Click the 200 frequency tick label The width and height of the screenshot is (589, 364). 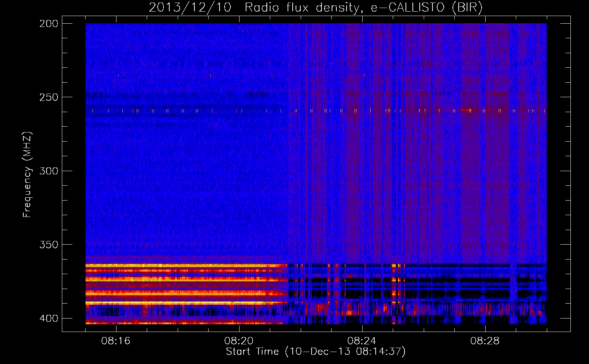point(48,24)
